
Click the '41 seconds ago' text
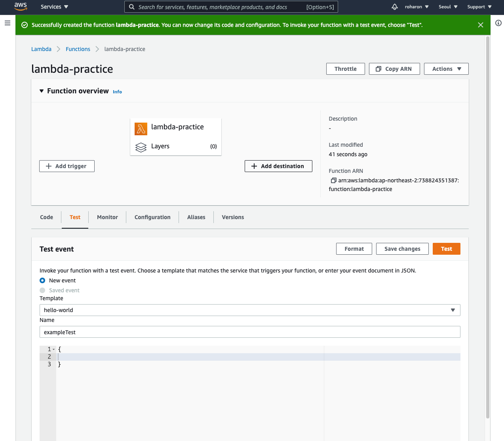pyautogui.click(x=348, y=154)
